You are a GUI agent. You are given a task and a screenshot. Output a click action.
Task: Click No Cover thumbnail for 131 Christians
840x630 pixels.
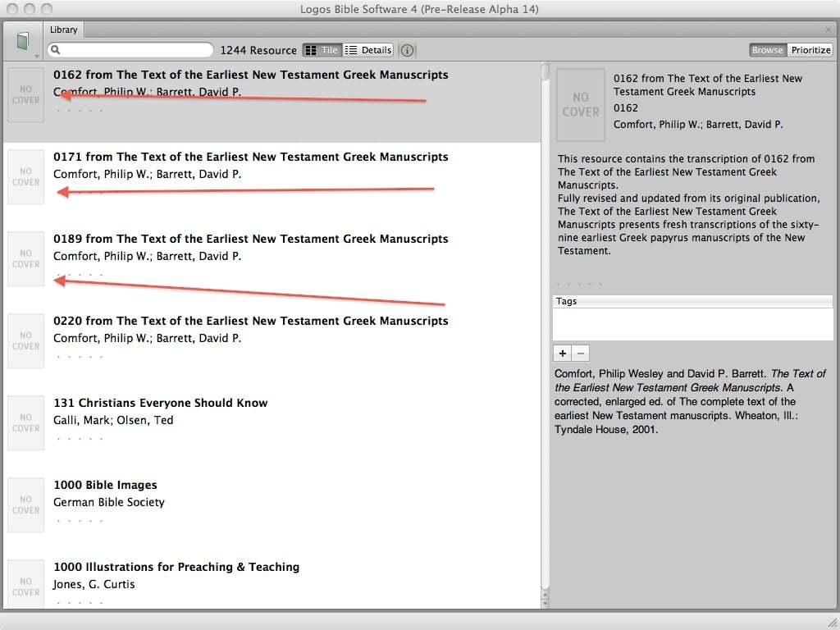[x=25, y=422]
